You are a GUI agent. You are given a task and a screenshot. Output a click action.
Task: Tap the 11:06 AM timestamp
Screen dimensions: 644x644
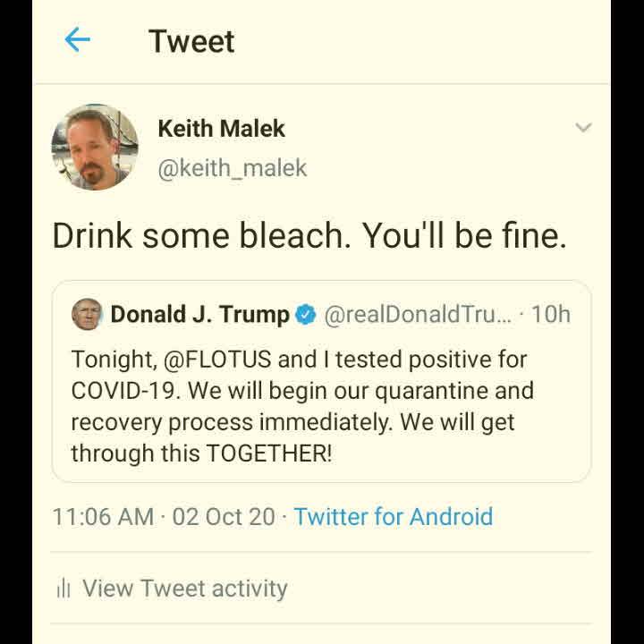click(103, 516)
